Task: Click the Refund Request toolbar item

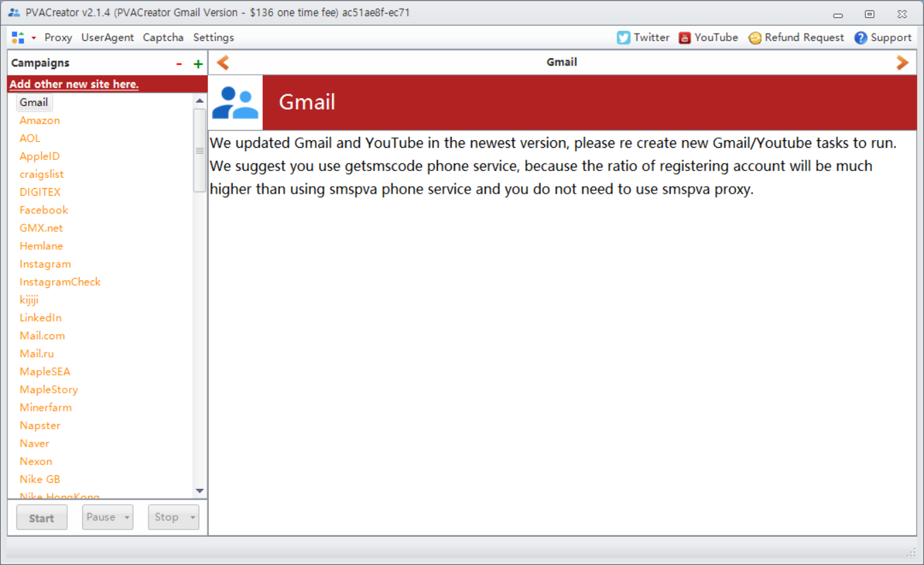Action: pyautogui.click(x=796, y=38)
